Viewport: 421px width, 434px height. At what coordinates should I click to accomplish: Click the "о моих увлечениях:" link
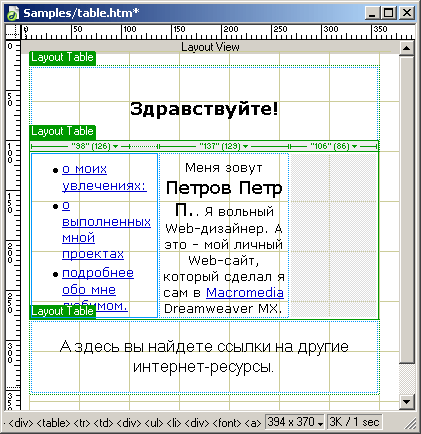104,177
